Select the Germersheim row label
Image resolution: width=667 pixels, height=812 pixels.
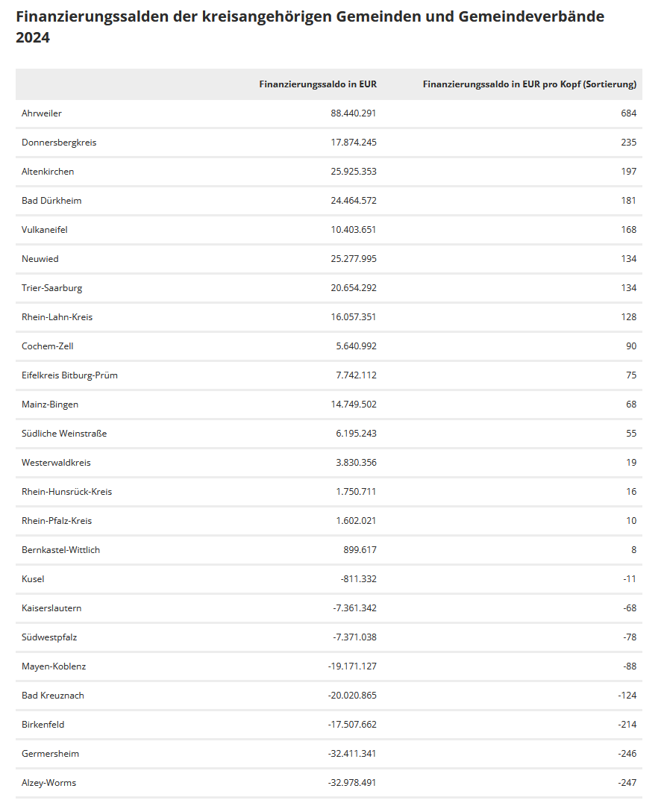pos(50,754)
